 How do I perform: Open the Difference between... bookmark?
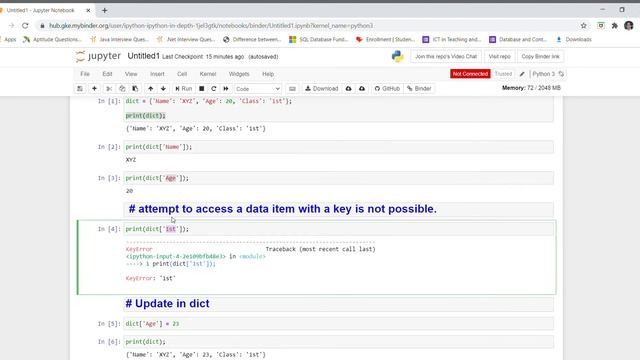(252, 40)
